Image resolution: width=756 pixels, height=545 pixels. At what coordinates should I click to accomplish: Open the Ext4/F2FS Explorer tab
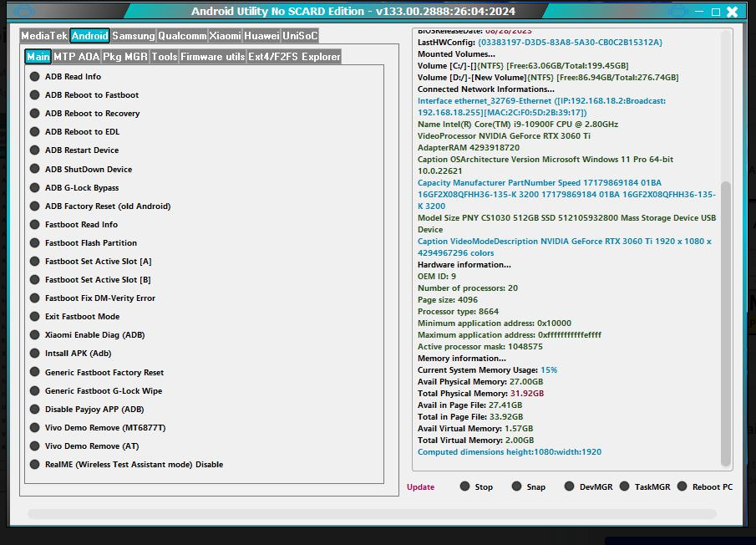pyautogui.click(x=294, y=57)
